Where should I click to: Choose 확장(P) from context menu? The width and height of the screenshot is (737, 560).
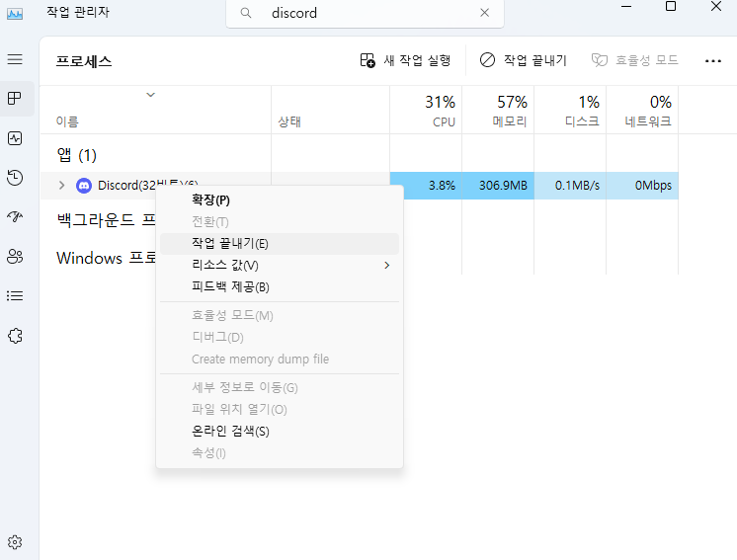tap(210, 200)
